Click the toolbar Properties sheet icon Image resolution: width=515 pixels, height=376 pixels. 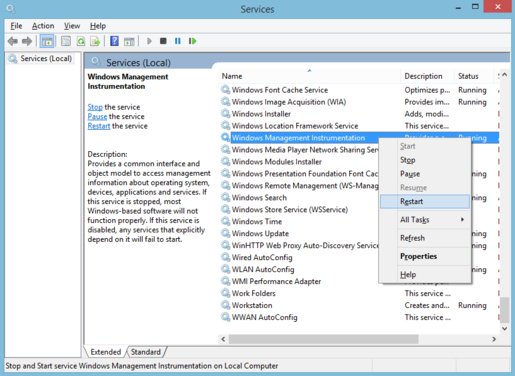[x=66, y=41]
